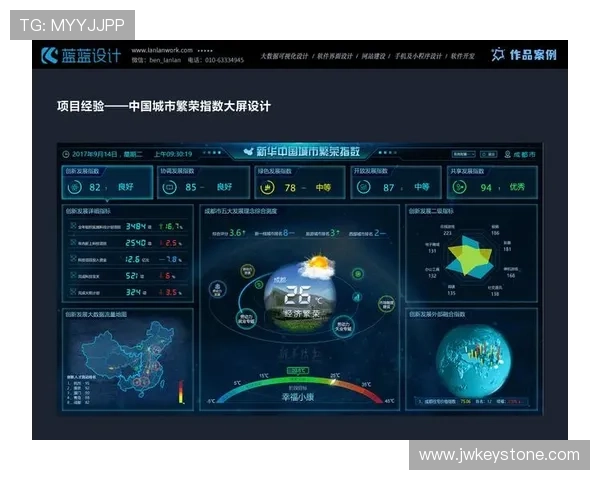Image resolution: width=600 pixels, height=480 pixels.
Task: Click the 网站建设 header text
Action: [x=373, y=56]
